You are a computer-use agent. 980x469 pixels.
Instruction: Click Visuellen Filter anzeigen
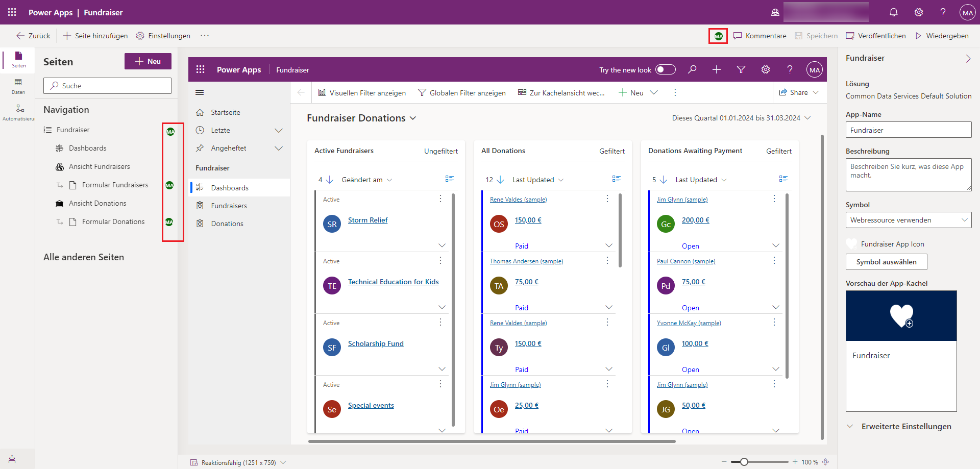[362, 92]
